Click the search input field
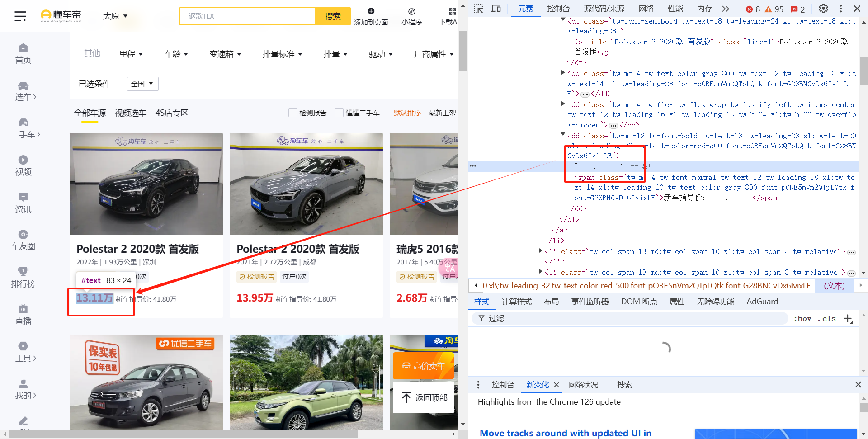The width and height of the screenshot is (868, 439). [x=247, y=16]
